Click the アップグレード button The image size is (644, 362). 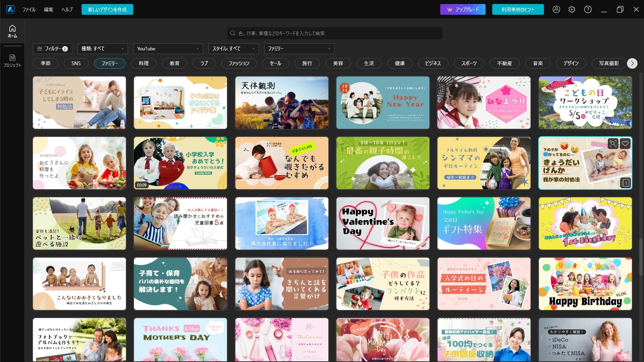point(462,9)
